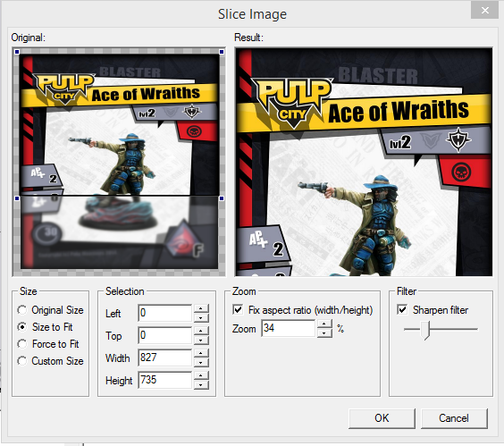The image size is (504, 446).
Task: Click the Width value field
Action: tap(165, 358)
